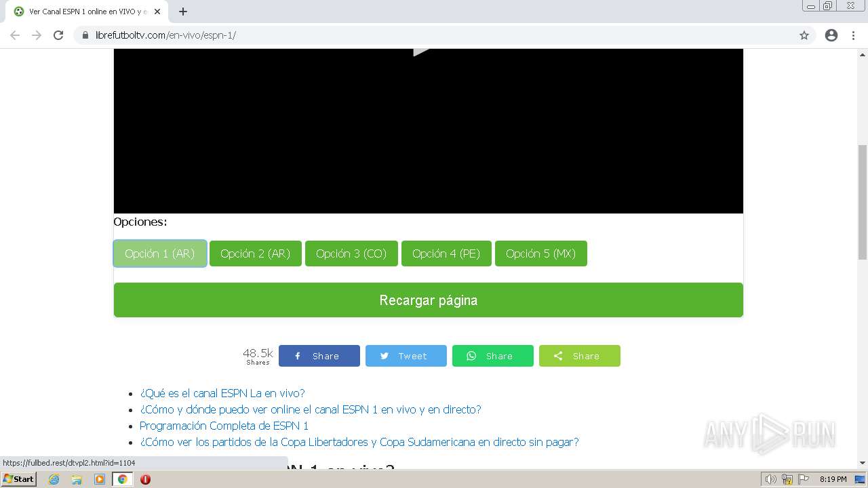Open Windows Explorer folder in taskbar

[77, 479]
